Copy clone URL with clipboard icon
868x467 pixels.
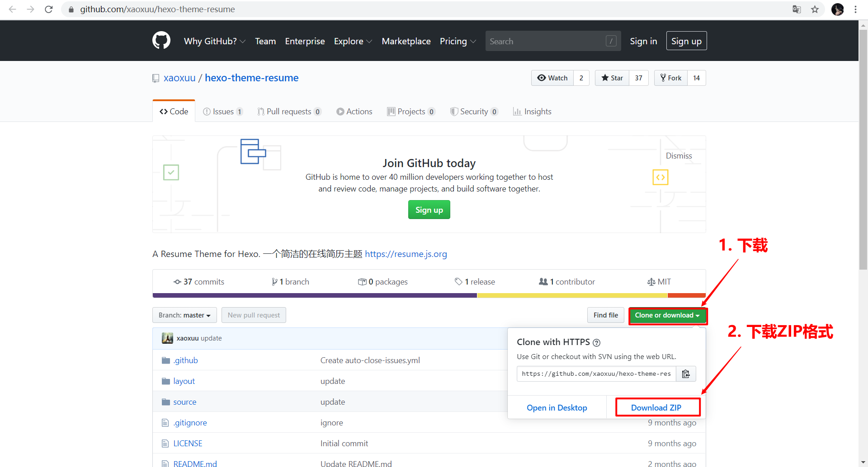click(686, 374)
